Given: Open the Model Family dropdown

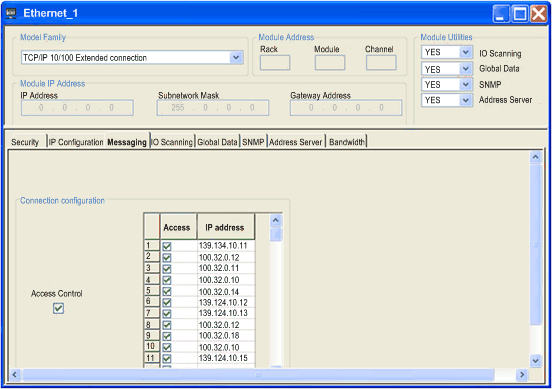Looking at the screenshot, I should pos(236,57).
